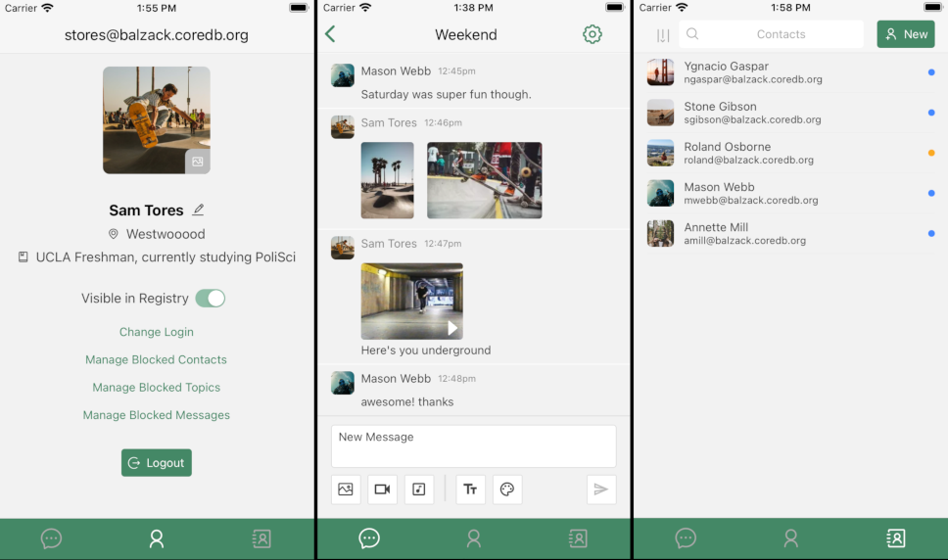Attach audio using the music note icon
The height and width of the screenshot is (560, 948).
(x=418, y=490)
